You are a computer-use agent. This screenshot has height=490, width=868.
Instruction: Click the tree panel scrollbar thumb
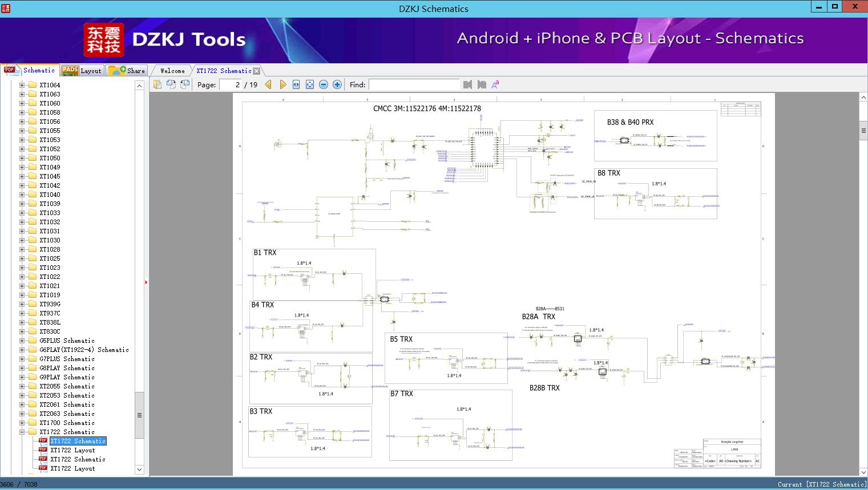click(x=139, y=415)
